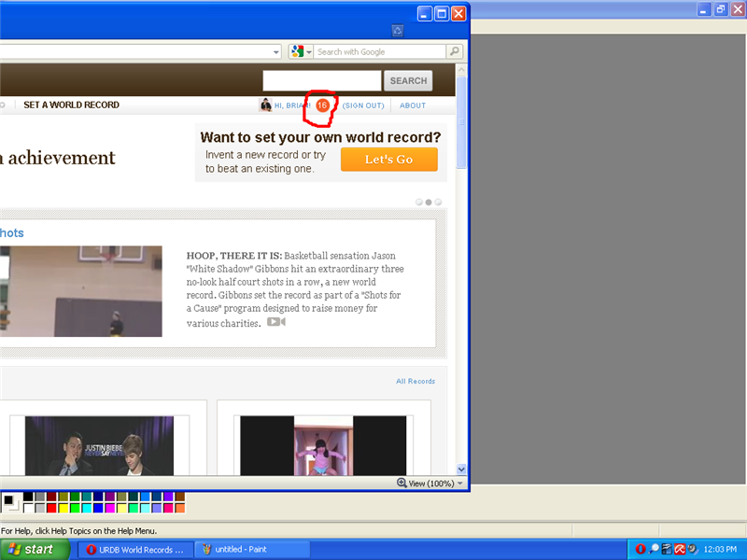Click the scroll down arrow of page scrollbar
The width and height of the screenshot is (747, 560).
[x=461, y=469]
